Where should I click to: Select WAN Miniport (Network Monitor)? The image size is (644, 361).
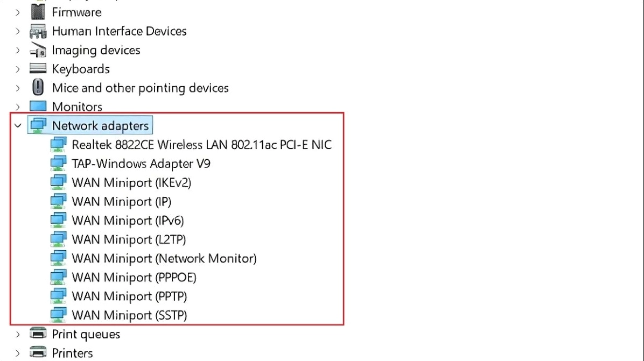[x=164, y=258]
